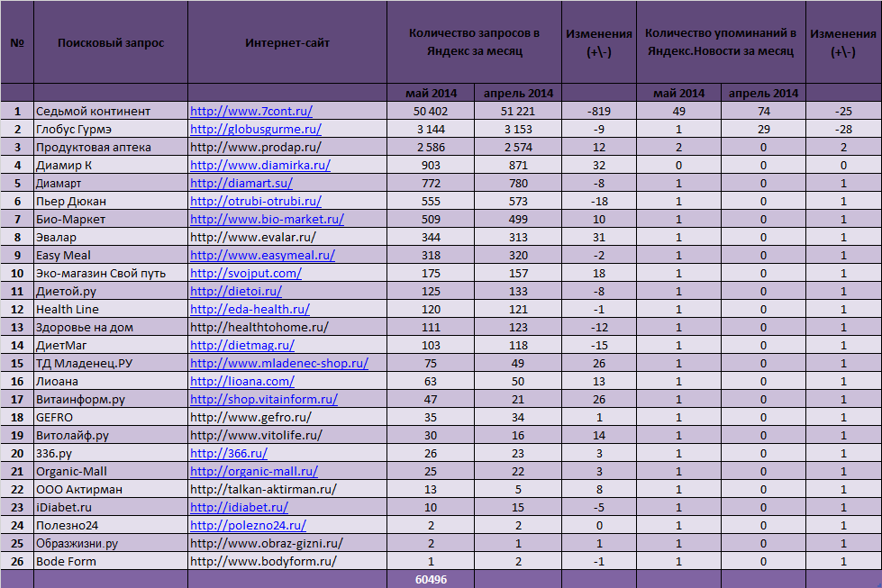Select the talkan-aktirman.ru address cell

[x=287, y=489]
